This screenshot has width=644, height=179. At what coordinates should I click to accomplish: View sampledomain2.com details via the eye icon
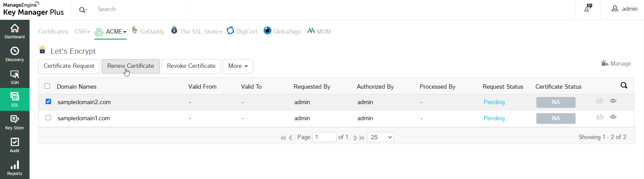(x=613, y=101)
